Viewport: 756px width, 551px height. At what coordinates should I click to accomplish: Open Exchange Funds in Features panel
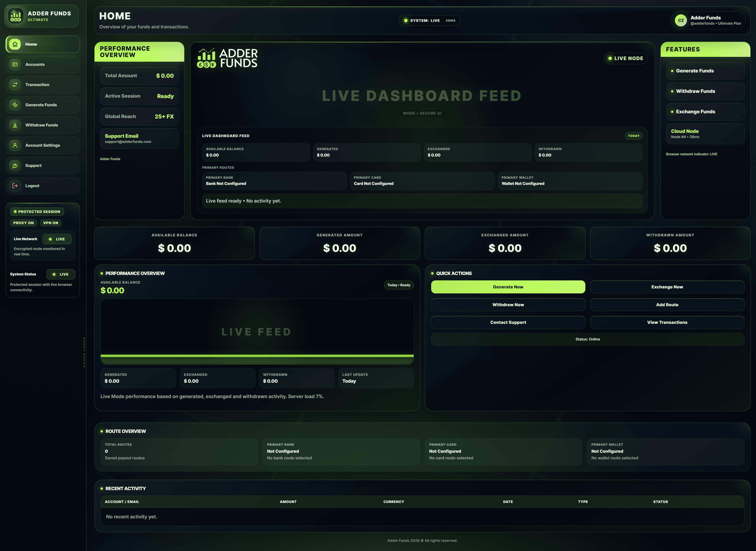[705, 112]
